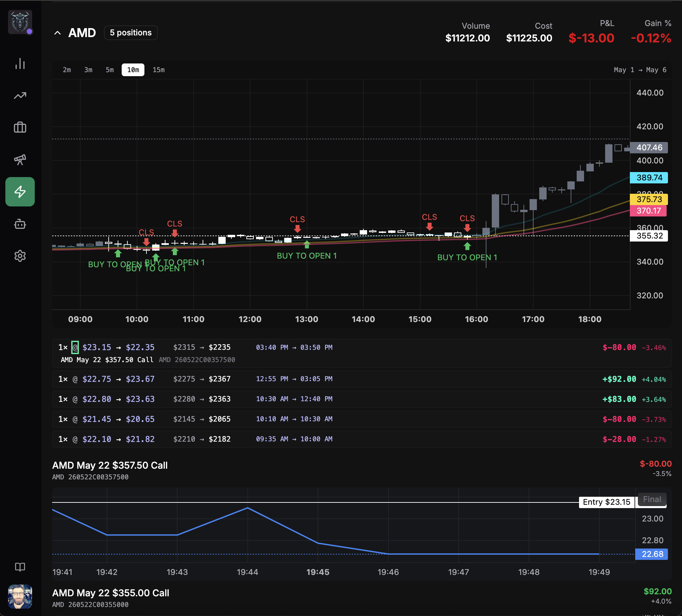Click the 407.46 current price label

point(649,147)
